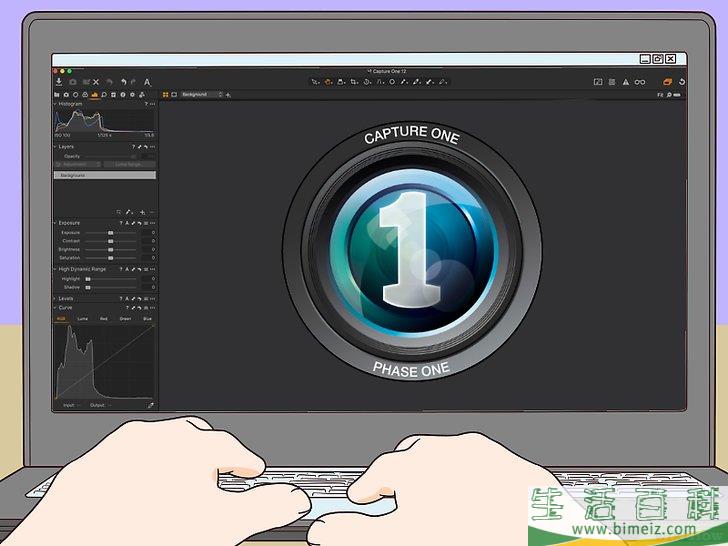Open the Library folder tool tab

coord(57,95)
